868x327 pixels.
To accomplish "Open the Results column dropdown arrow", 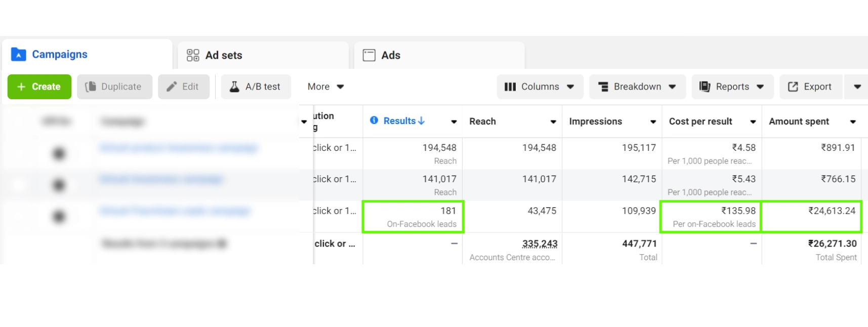I will pos(454,121).
